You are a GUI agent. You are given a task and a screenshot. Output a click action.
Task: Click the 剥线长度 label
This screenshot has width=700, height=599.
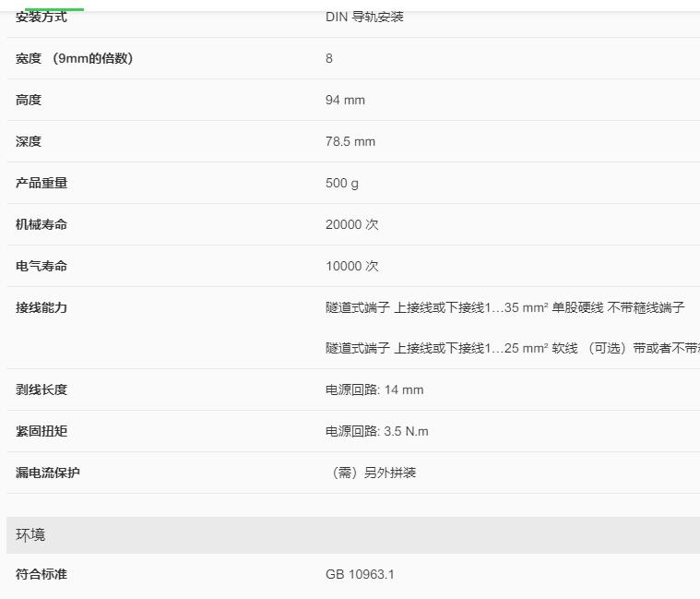(42, 389)
